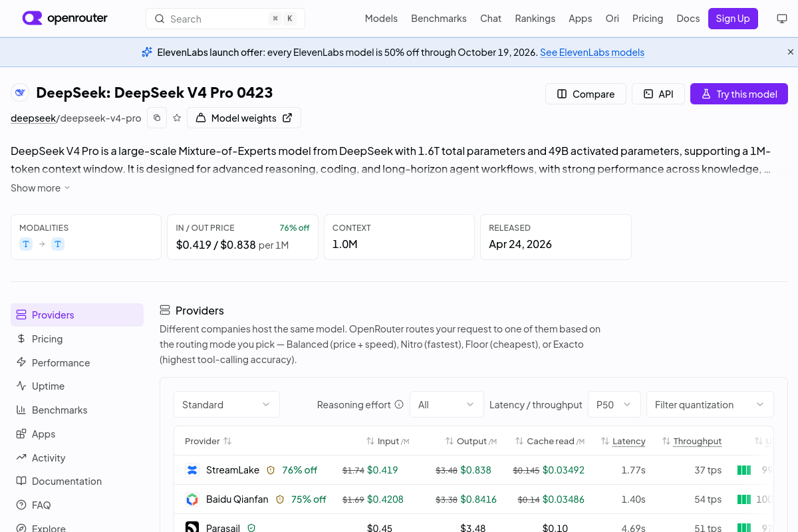Sort the table by Latency
The width and height of the screenshot is (798, 532).
click(623, 441)
